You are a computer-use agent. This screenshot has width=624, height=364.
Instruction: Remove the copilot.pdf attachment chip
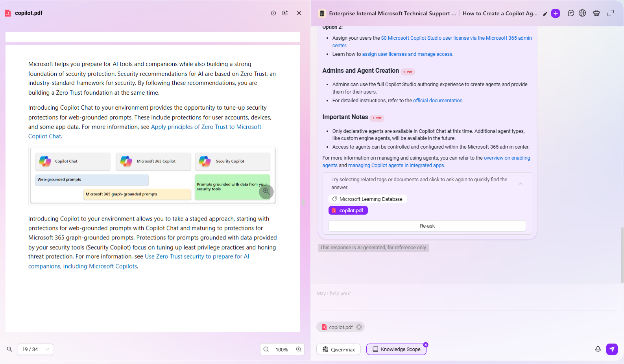point(359,327)
